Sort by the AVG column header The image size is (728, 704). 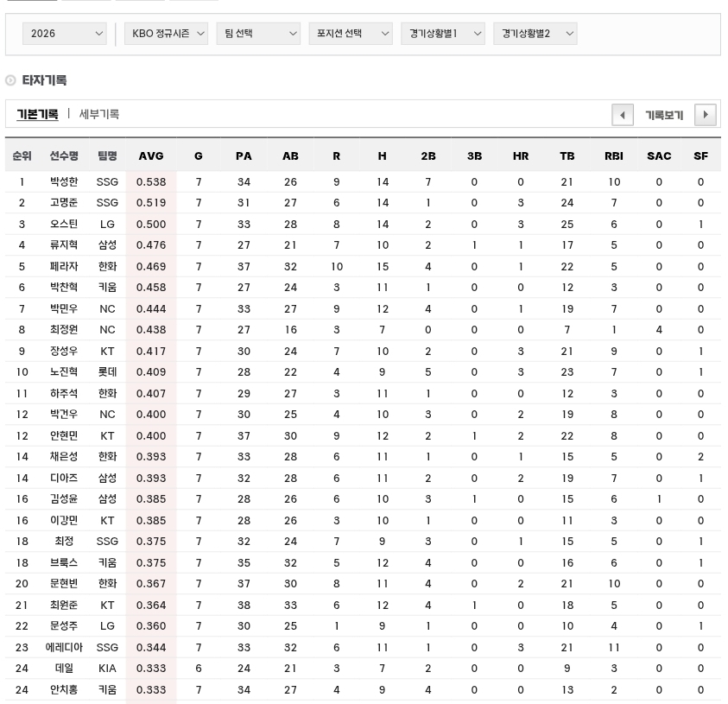click(x=151, y=156)
